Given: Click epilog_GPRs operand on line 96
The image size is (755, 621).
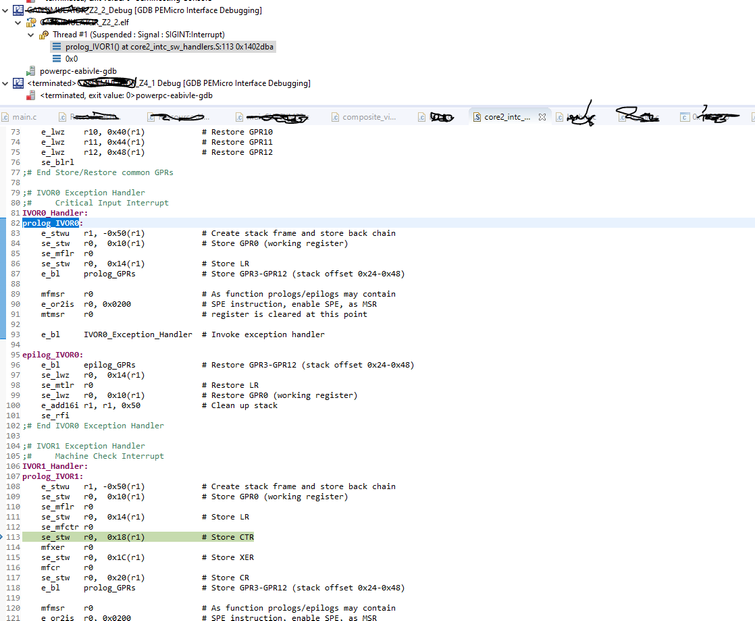Looking at the screenshot, I should coord(109,365).
